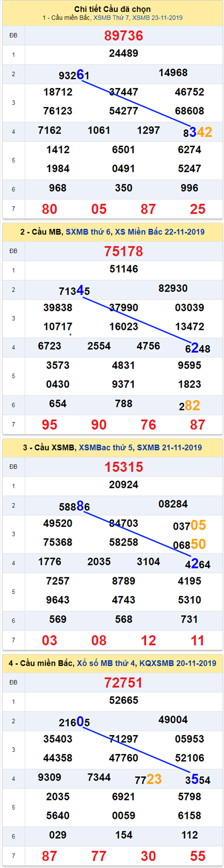Click first prize number 24489

(124, 54)
